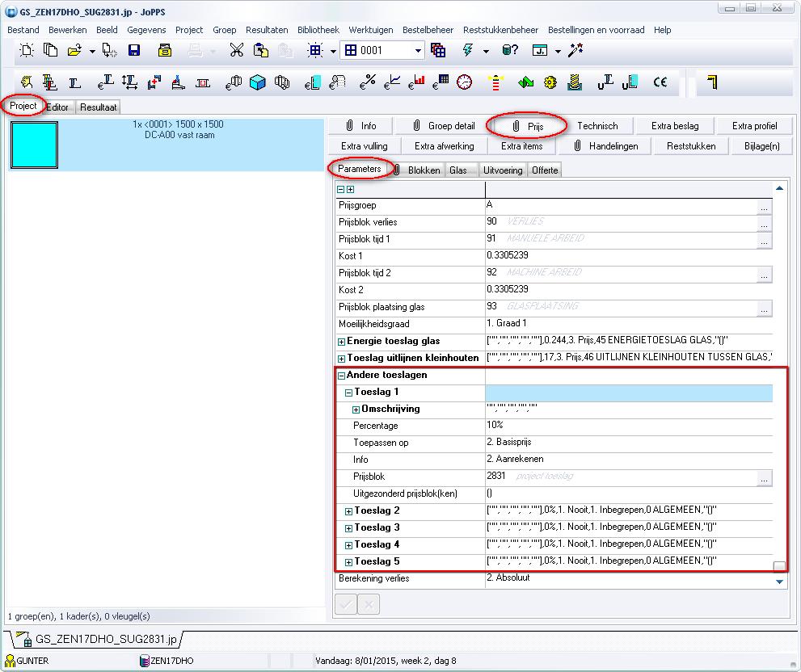Click the vertical arrows profile dimension icon
The width and height of the screenshot is (801, 672).
click(x=129, y=82)
